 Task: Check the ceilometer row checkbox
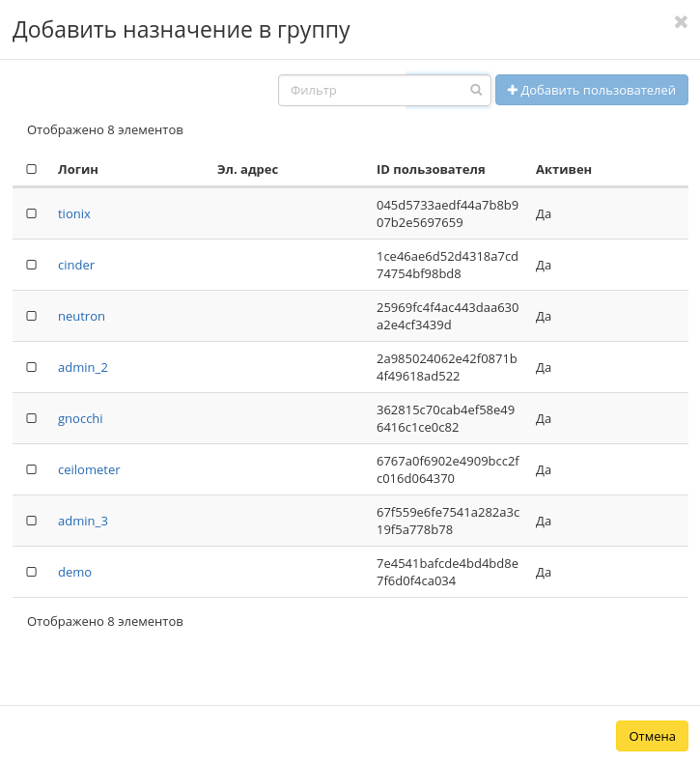(32, 469)
